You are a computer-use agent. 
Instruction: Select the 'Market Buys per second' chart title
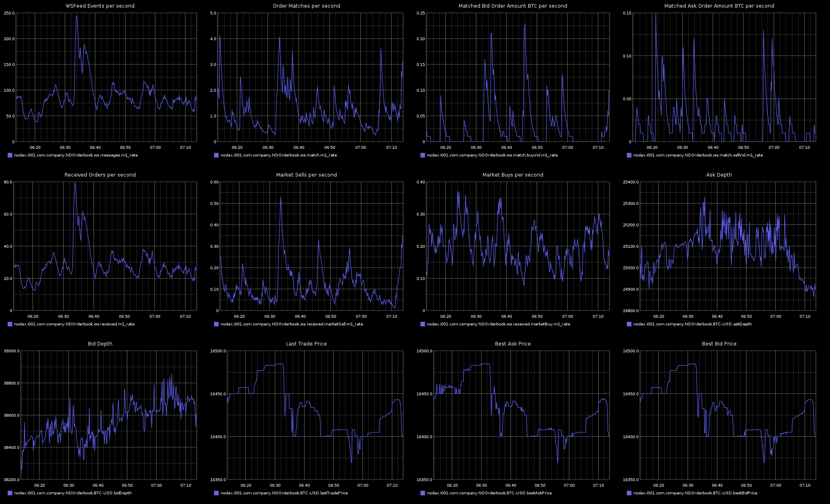pos(513,175)
